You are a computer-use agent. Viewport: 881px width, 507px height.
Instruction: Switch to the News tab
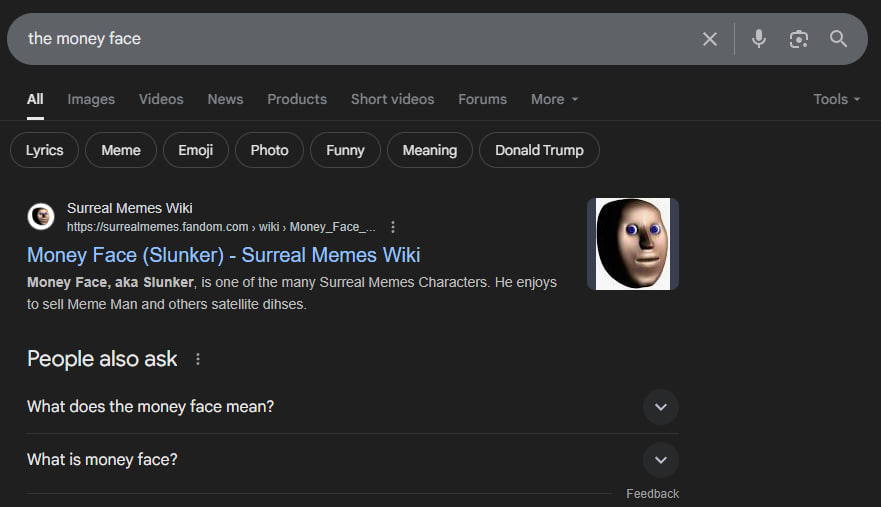tap(225, 99)
